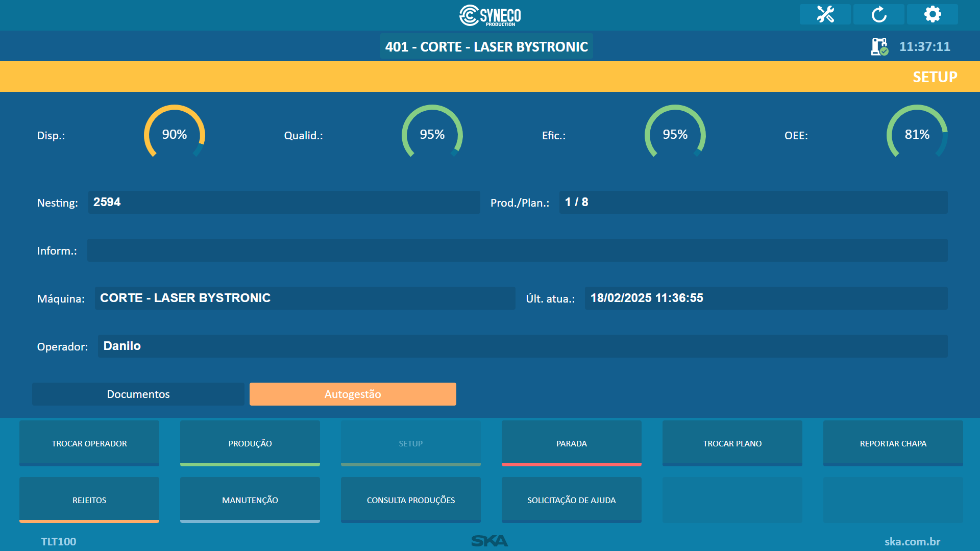980x551 pixels.
Task: Click the MANUTENÇÃO button
Action: (250, 500)
